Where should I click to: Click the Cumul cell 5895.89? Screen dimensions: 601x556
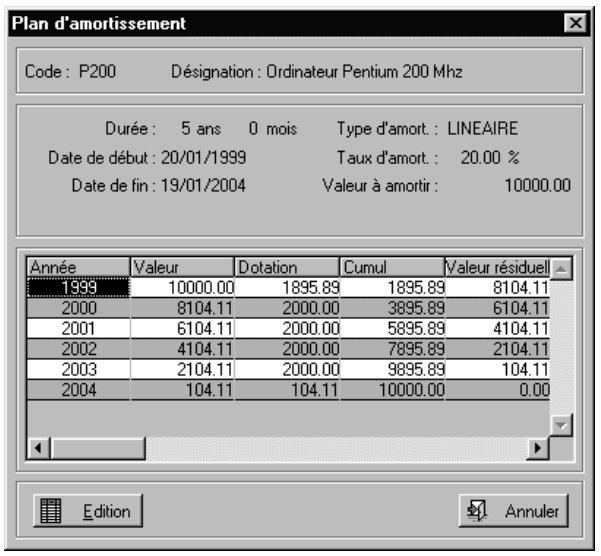tap(392, 328)
